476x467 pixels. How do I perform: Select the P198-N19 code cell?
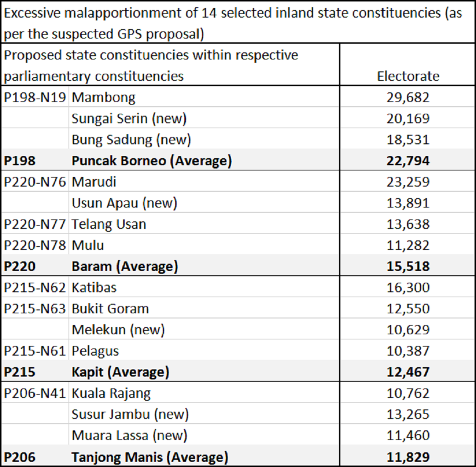[x=35, y=98]
